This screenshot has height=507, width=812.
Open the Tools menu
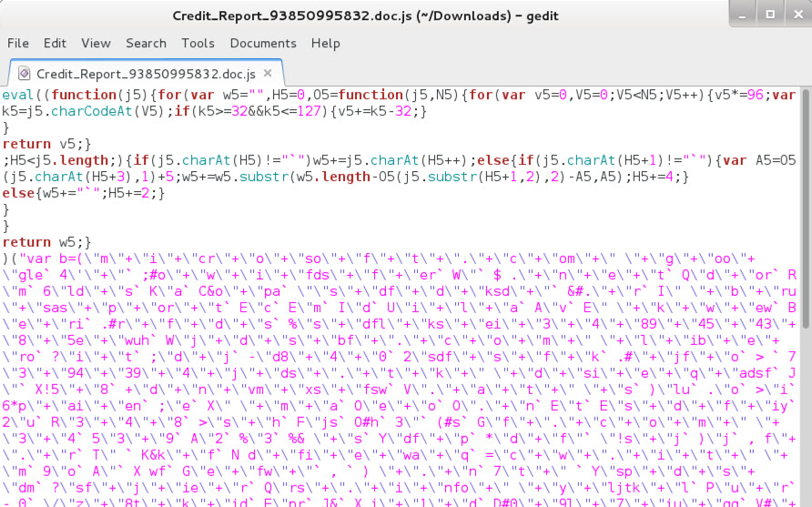tap(198, 43)
